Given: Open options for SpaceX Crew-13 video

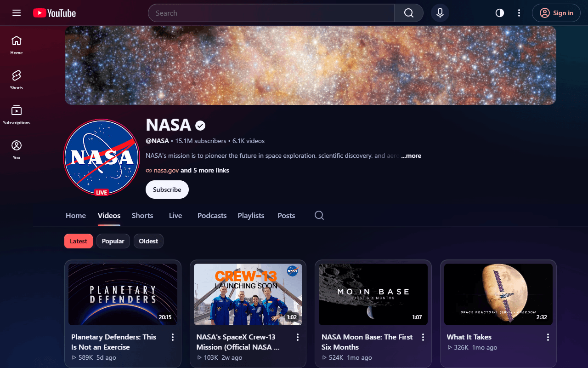Looking at the screenshot, I should click(x=298, y=338).
